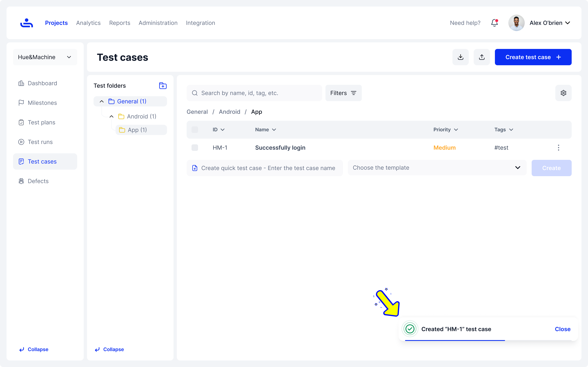This screenshot has height=367, width=588.
Task: Click the download icon button
Action: [x=460, y=57]
